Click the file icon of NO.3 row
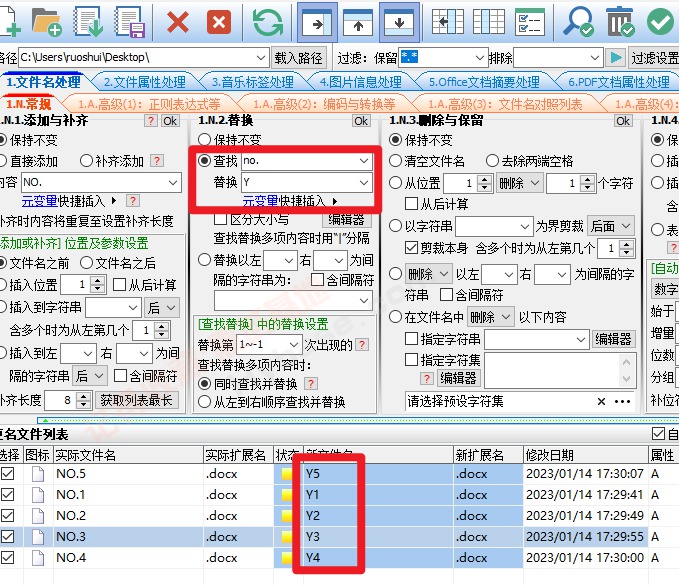This screenshot has width=679, height=585. 38,537
